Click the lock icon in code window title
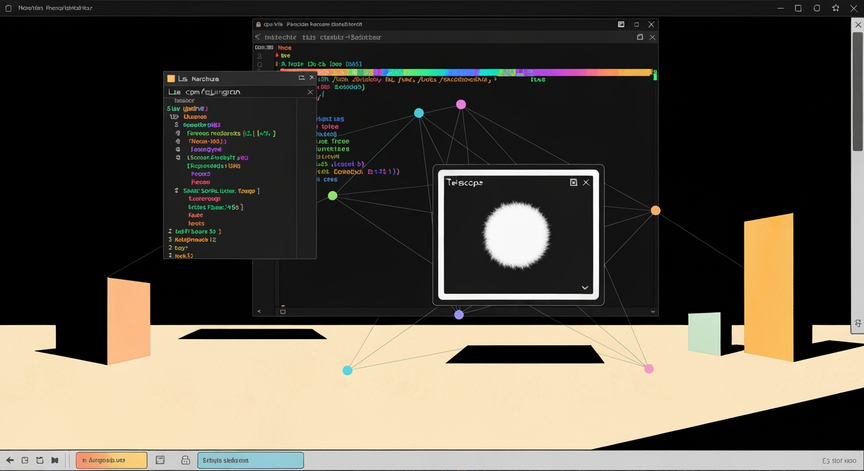 (x=258, y=24)
